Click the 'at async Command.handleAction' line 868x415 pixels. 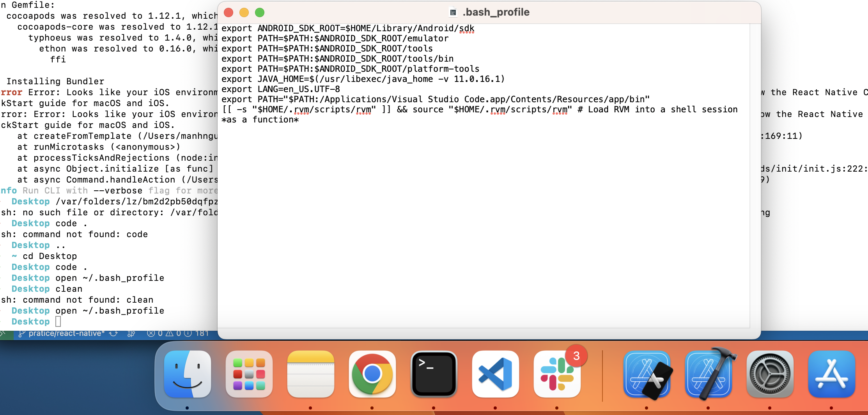pyautogui.click(x=117, y=180)
